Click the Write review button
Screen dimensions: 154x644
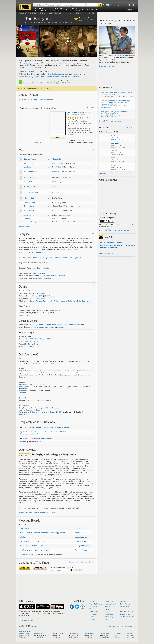40,568
